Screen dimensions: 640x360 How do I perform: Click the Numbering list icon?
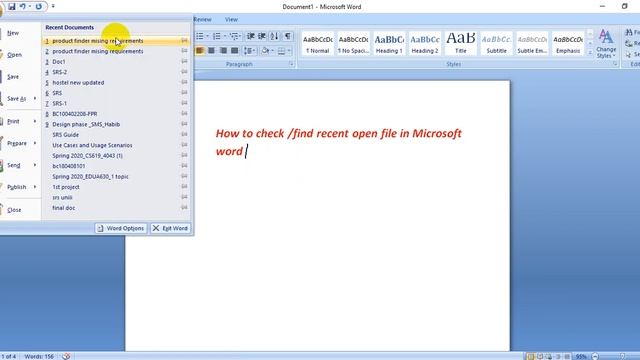(217, 36)
